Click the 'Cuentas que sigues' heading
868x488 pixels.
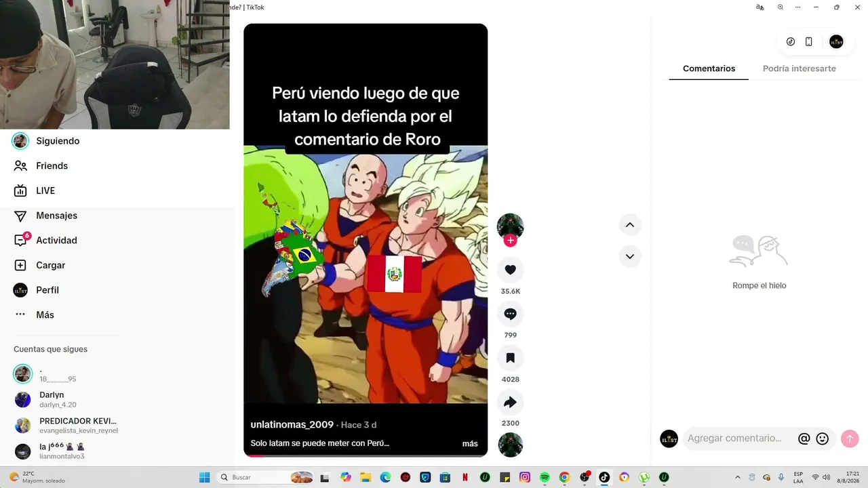click(x=50, y=349)
